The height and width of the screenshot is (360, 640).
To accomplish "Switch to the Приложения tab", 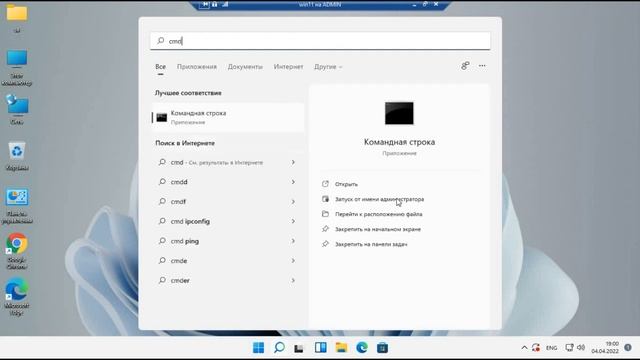I will click(x=197, y=67).
